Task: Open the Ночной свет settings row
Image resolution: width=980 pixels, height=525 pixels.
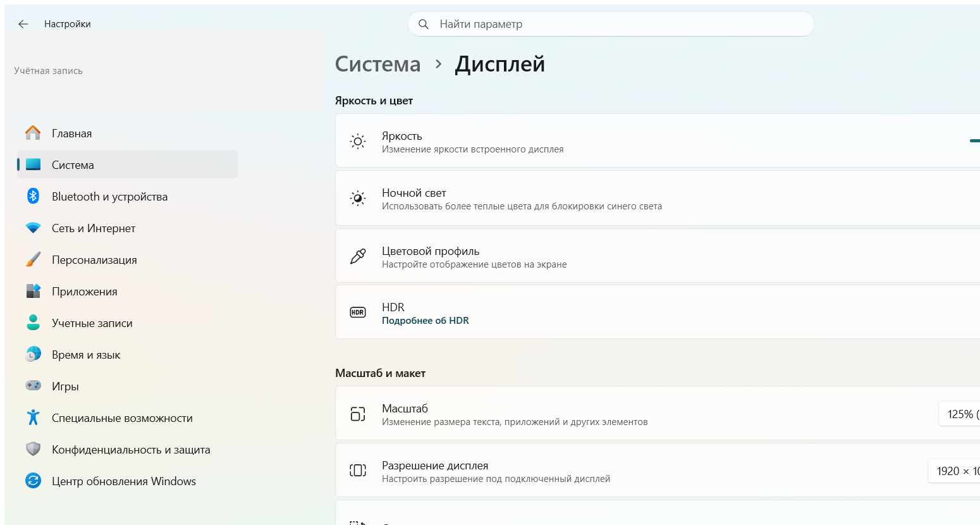Action: click(658, 199)
